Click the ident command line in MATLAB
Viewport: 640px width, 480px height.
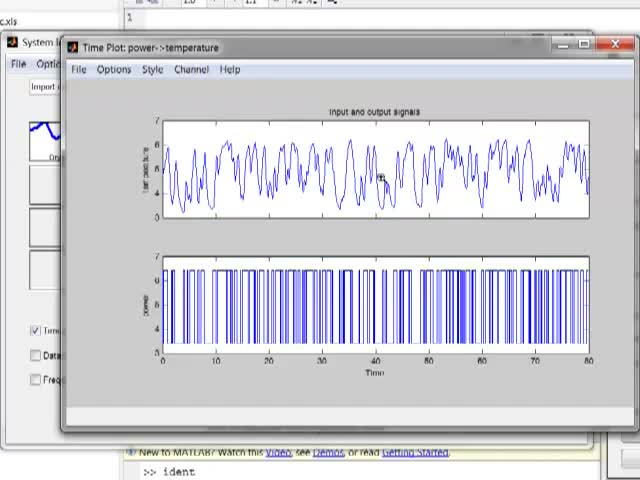169,472
